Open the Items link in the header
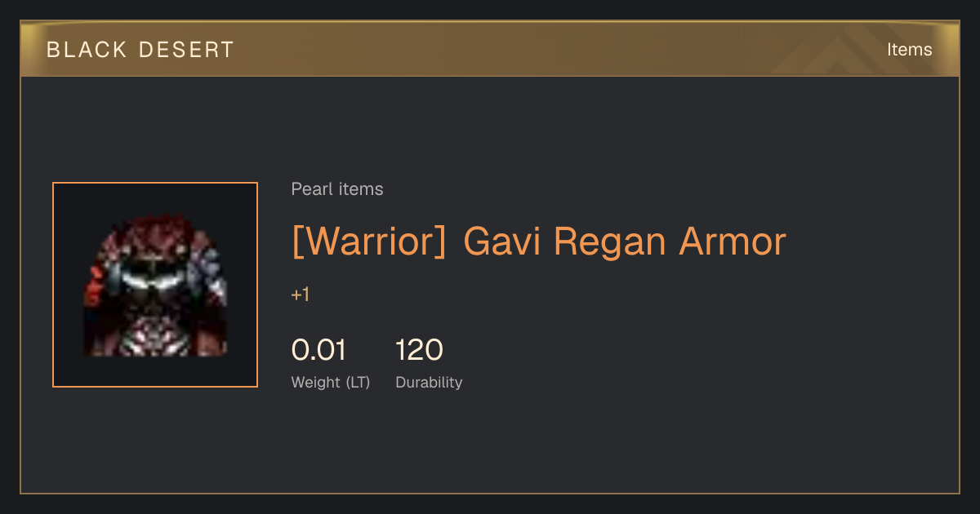The image size is (980, 514). pos(909,50)
